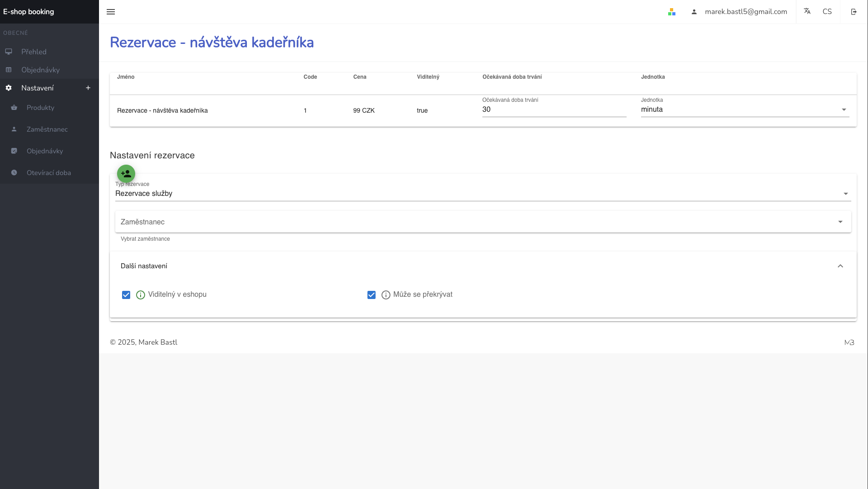Click the hamburger menu icon

[x=111, y=12]
